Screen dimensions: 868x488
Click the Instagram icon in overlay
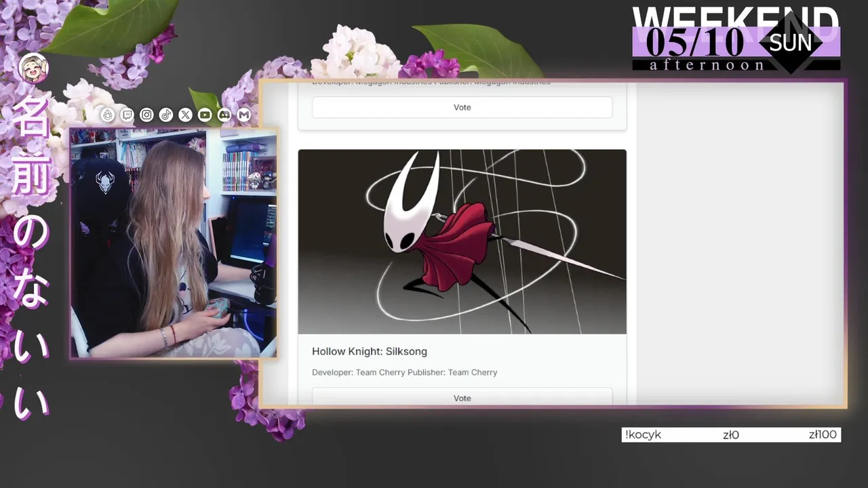coord(146,115)
